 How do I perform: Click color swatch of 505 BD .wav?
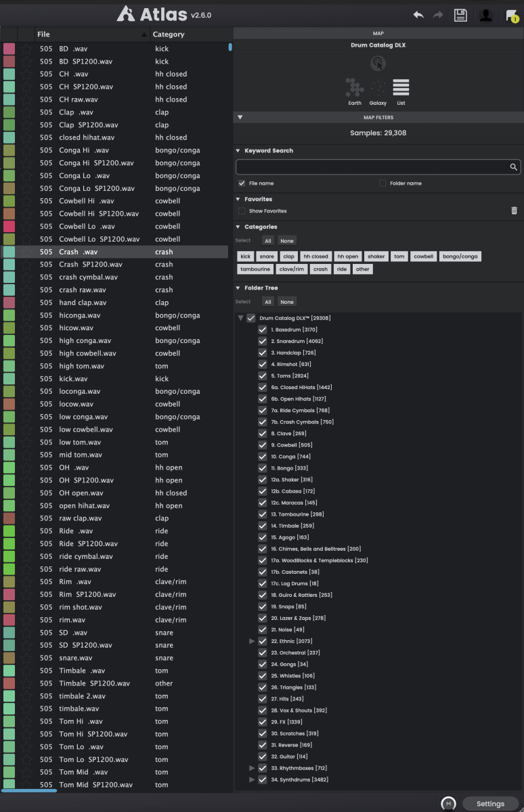(x=9, y=49)
